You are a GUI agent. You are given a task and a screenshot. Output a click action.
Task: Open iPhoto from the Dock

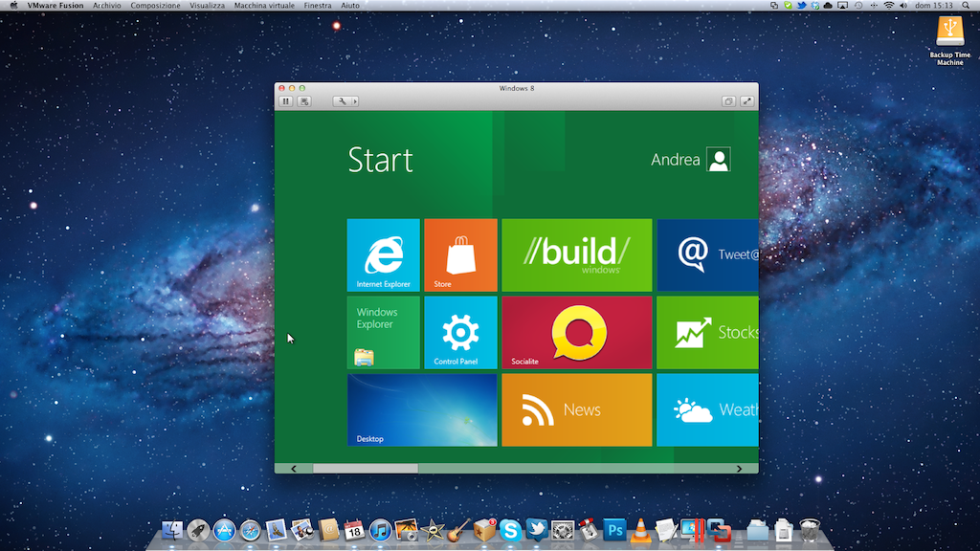point(406,530)
